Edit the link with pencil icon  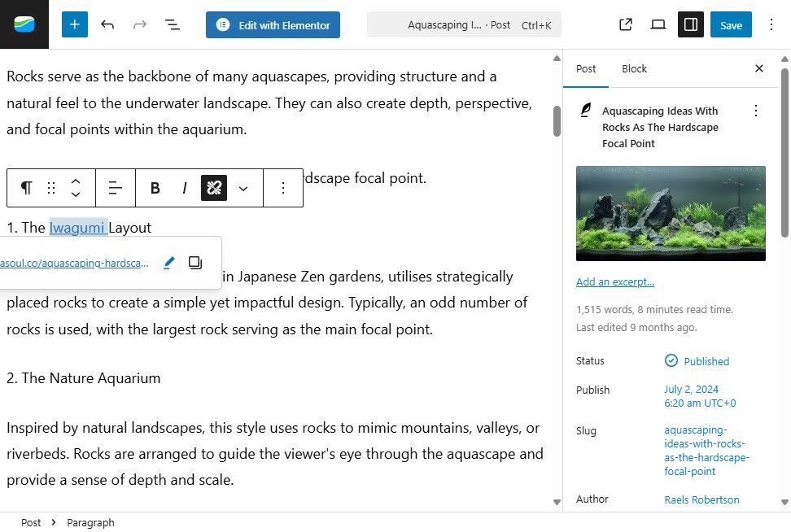(x=169, y=262)
